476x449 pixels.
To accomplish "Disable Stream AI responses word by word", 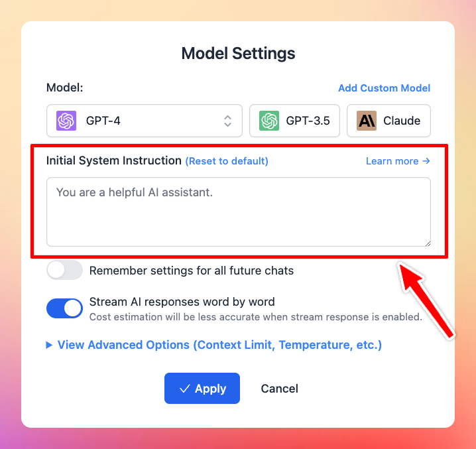I will (65, 308).
